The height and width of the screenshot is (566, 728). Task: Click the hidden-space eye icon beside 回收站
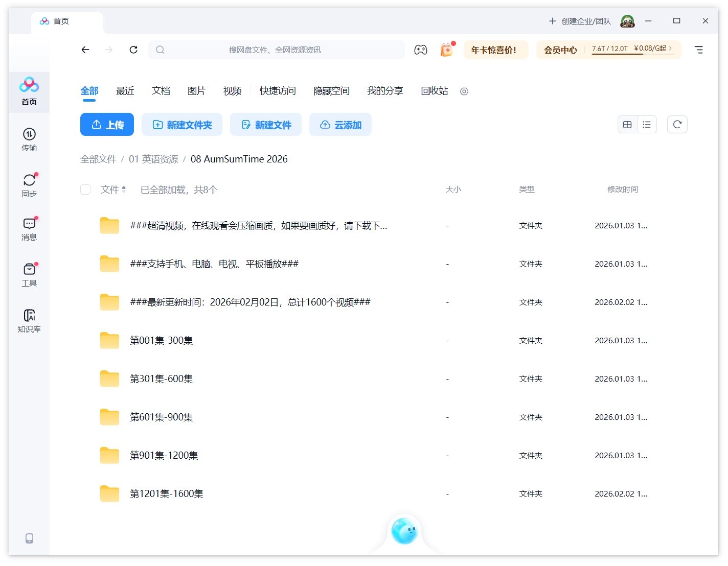click(x=464, y=91)
